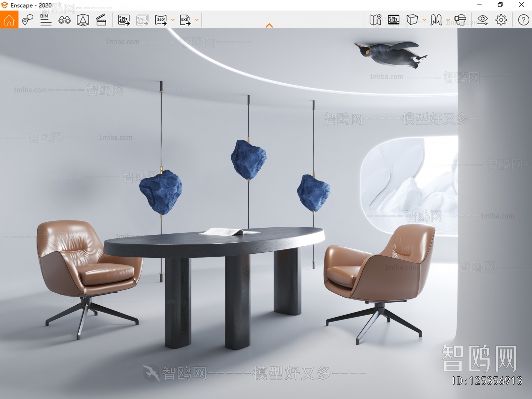Open Video Editor clapperboard icon

coord(101,20)
